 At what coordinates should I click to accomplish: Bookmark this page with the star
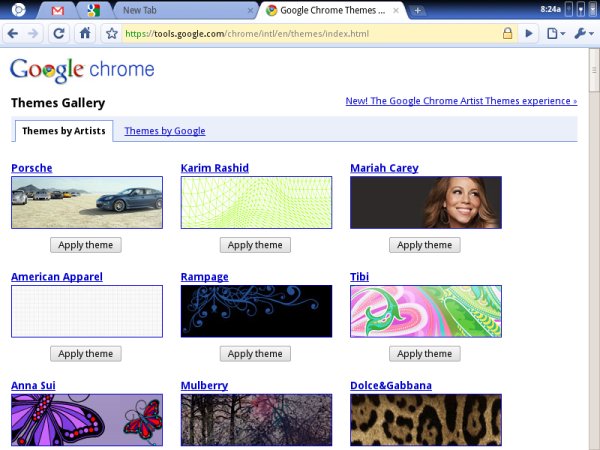coord(112,34)
